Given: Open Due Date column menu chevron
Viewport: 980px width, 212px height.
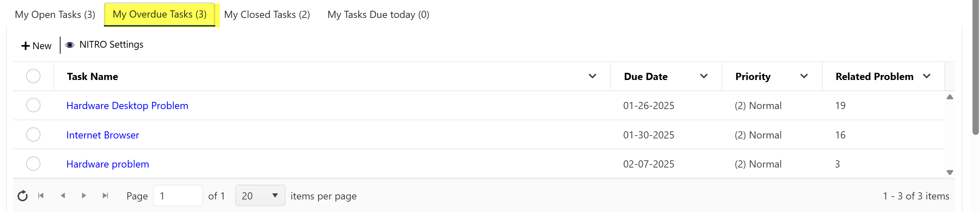Looking at the screenshot, I should coord(703,76).
